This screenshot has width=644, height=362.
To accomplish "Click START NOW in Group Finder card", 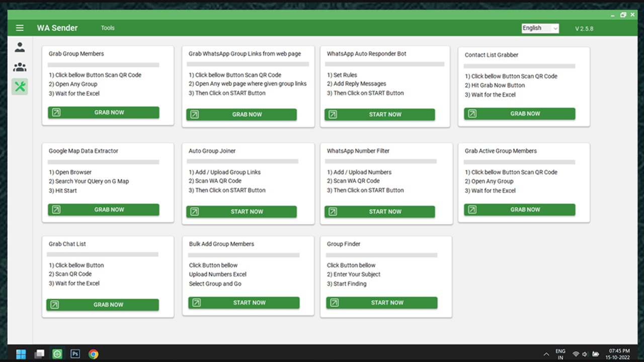I will click(381, 303).
